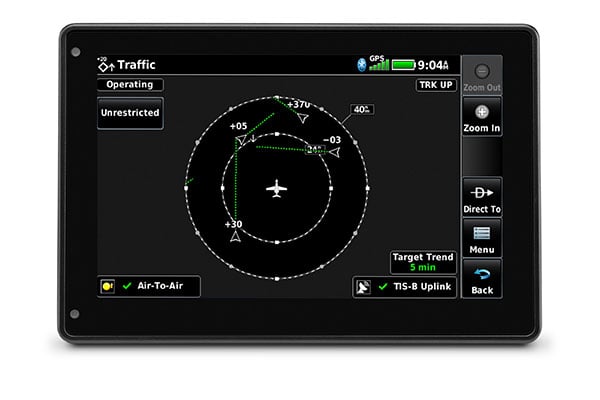Tap the Traffic page title text
The width and height of the screenshot is (600, 400).
point(136,65)
